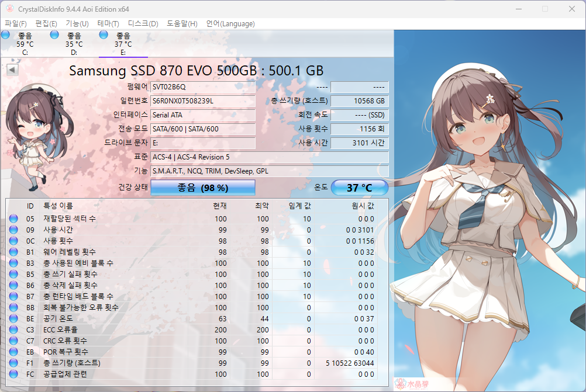Viewport: 586px width, 392px height.
Task: Open the 디스크(D) menu
Action: coord(143,24)
